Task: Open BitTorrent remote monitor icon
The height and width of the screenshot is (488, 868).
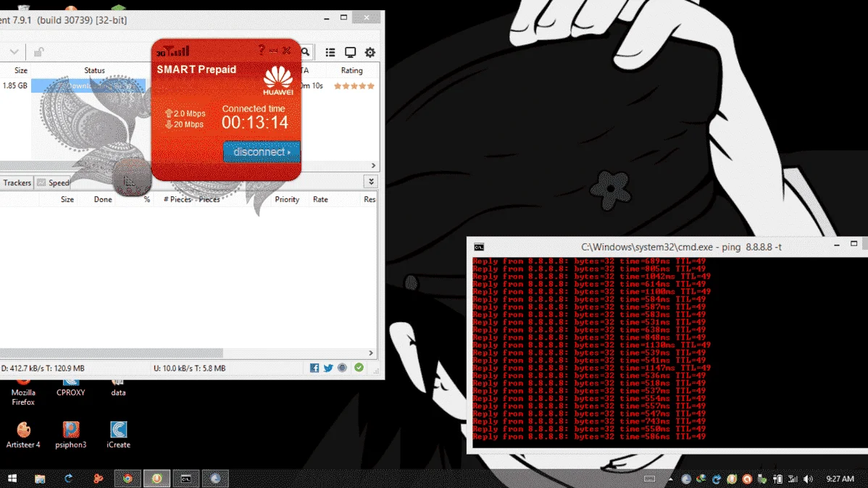Action: coord(351,52)
